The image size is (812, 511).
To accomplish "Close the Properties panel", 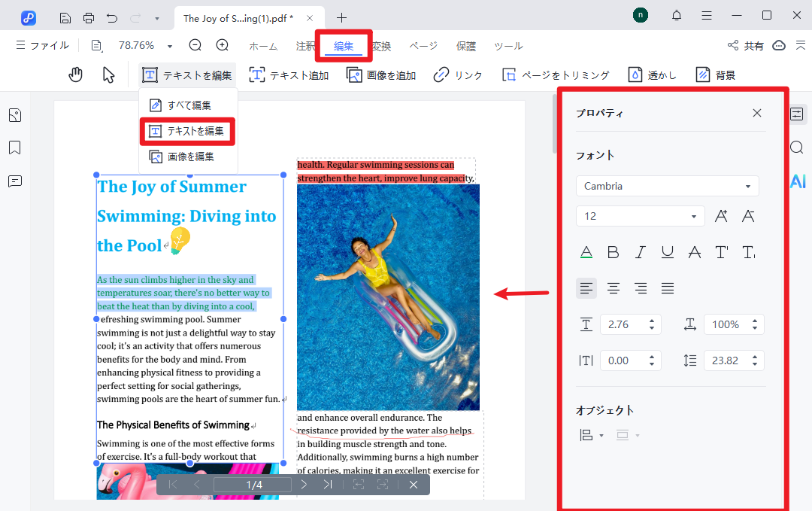I will (757, 112).
